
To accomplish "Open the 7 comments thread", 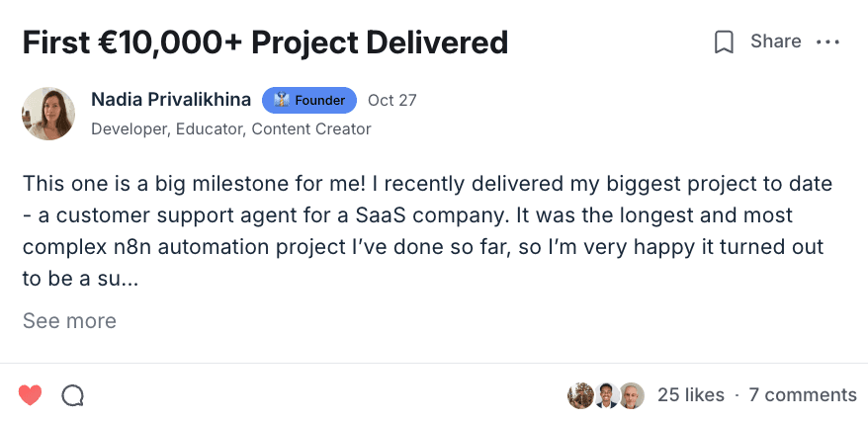I will pos(802,395).
